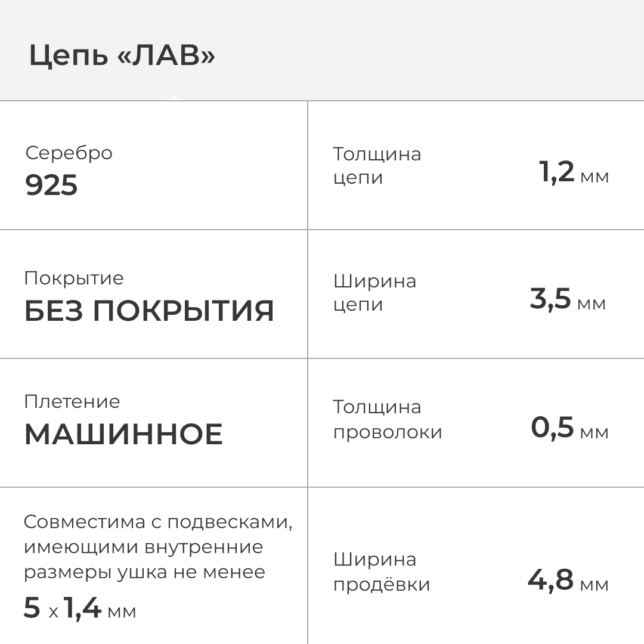
Task: Select the Плетение label
Action: 72,401
